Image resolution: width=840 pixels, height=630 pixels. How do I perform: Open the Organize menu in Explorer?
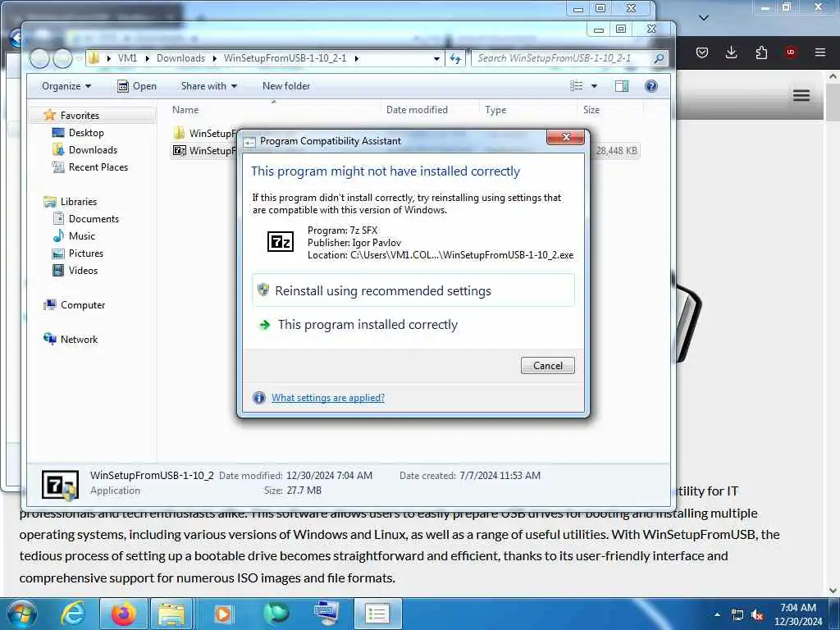click(x=66, y=86)
